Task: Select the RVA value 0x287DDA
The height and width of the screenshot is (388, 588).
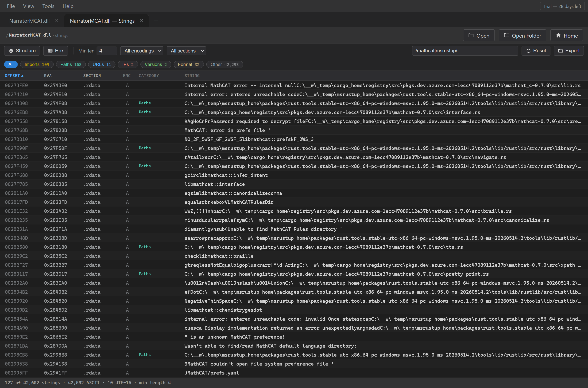Action: 55,346
